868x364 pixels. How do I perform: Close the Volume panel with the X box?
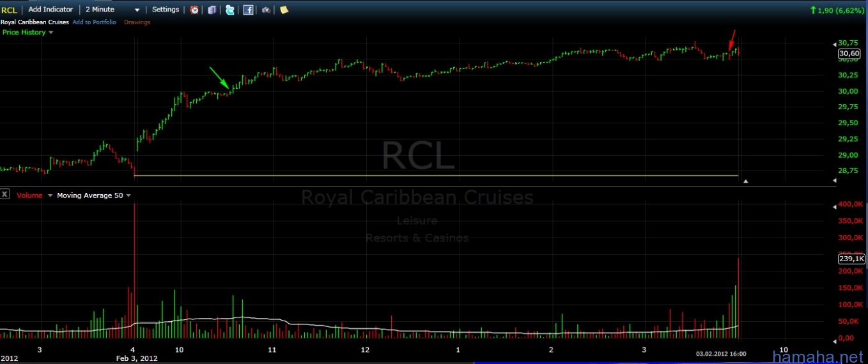click(x=4, y=194)
